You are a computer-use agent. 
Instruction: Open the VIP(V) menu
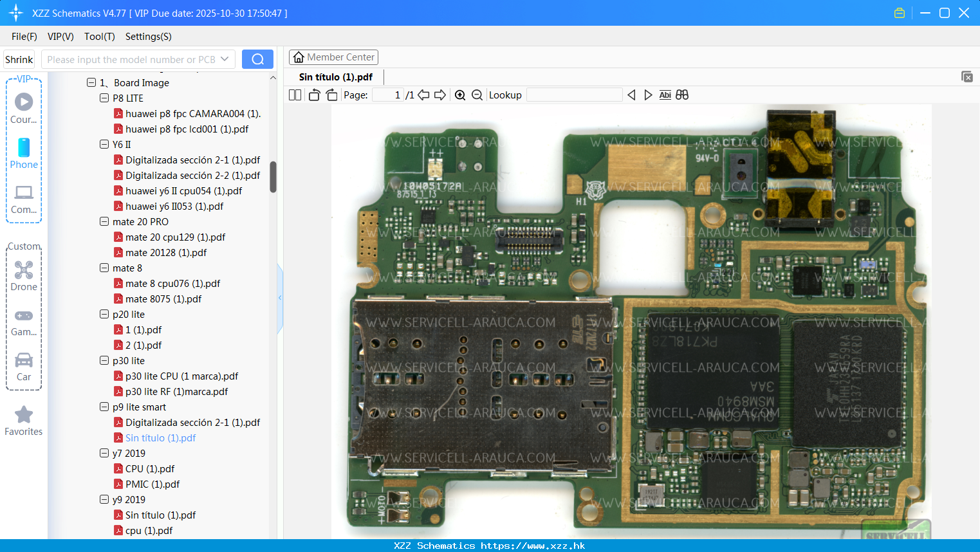point(60,37)
